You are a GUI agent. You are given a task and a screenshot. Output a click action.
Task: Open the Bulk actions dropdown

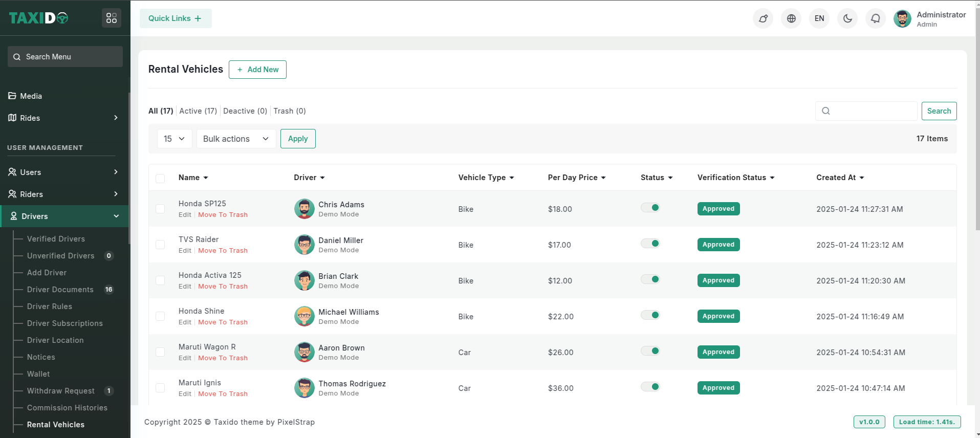(236, 139)
